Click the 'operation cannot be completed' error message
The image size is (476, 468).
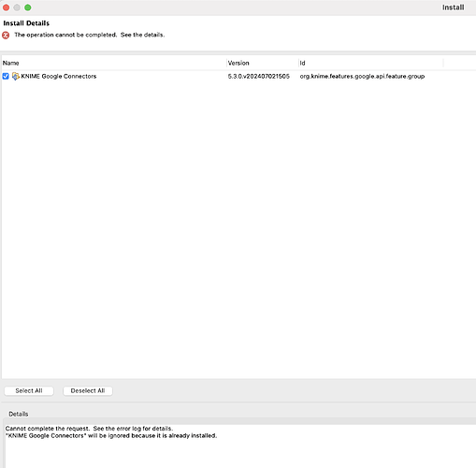coord(89,35)
